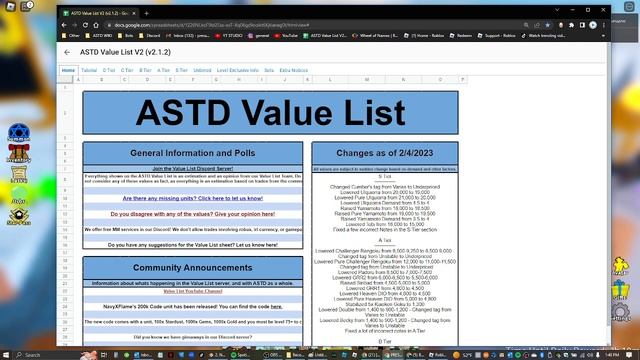Open Wheel of Names bookmark

pos(375,36)
